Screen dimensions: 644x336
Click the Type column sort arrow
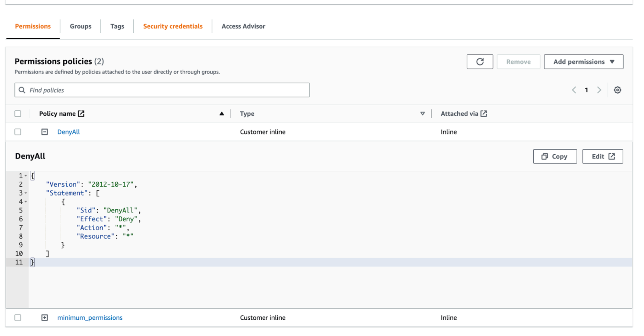[x=423, y=113]
